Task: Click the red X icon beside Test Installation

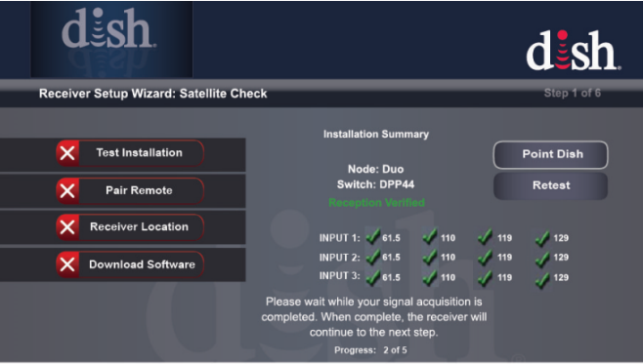Action: [x=67, y=153]
